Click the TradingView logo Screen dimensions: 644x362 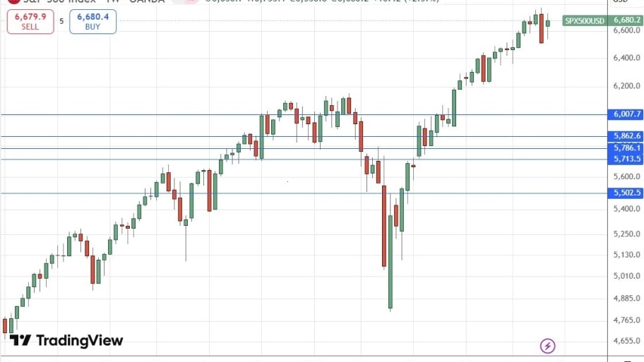tap(66, 341)
